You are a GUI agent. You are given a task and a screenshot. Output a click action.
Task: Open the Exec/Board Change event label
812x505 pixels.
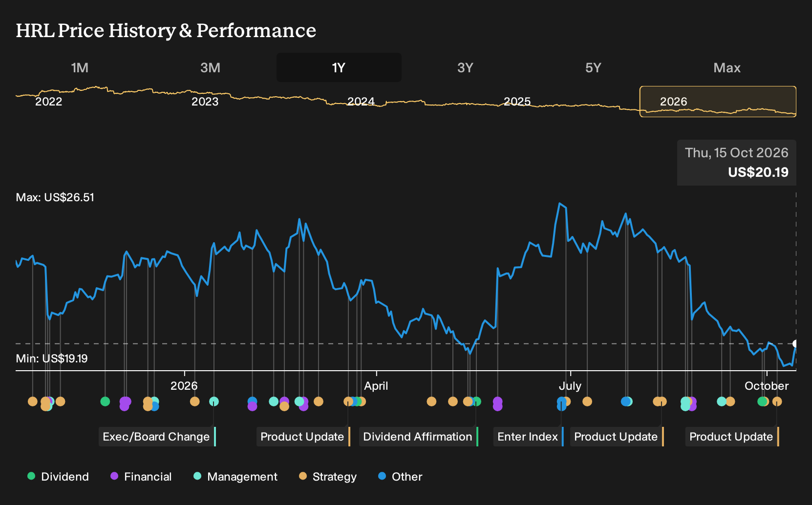coord(157,437)
